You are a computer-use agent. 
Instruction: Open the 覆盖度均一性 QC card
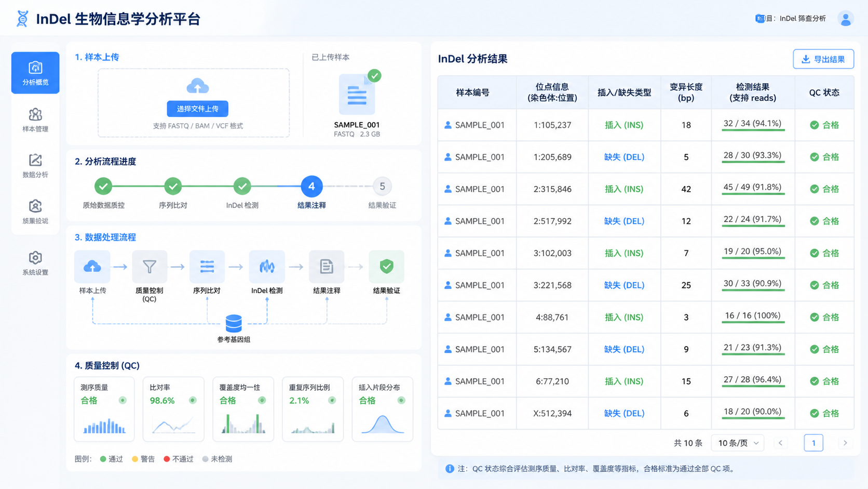click(x=243, y=409)
